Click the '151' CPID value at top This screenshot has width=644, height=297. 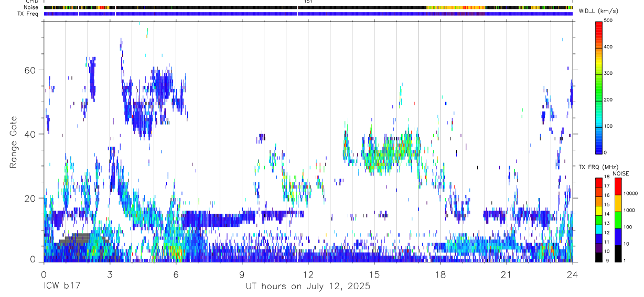308,2
